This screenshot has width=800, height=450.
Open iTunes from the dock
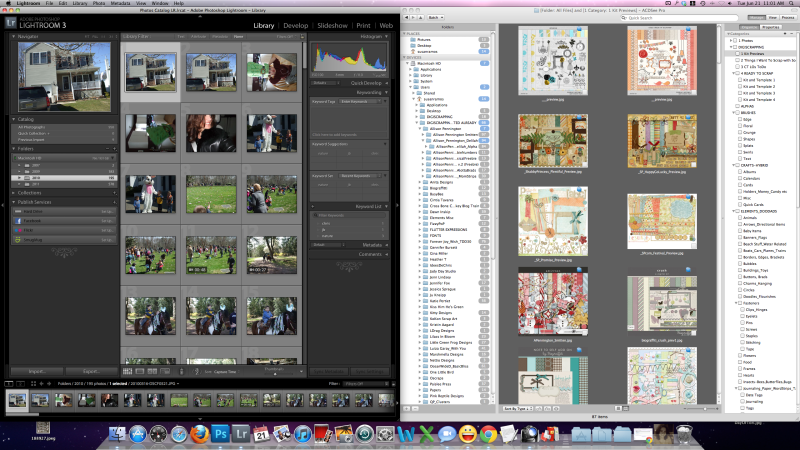303,434
